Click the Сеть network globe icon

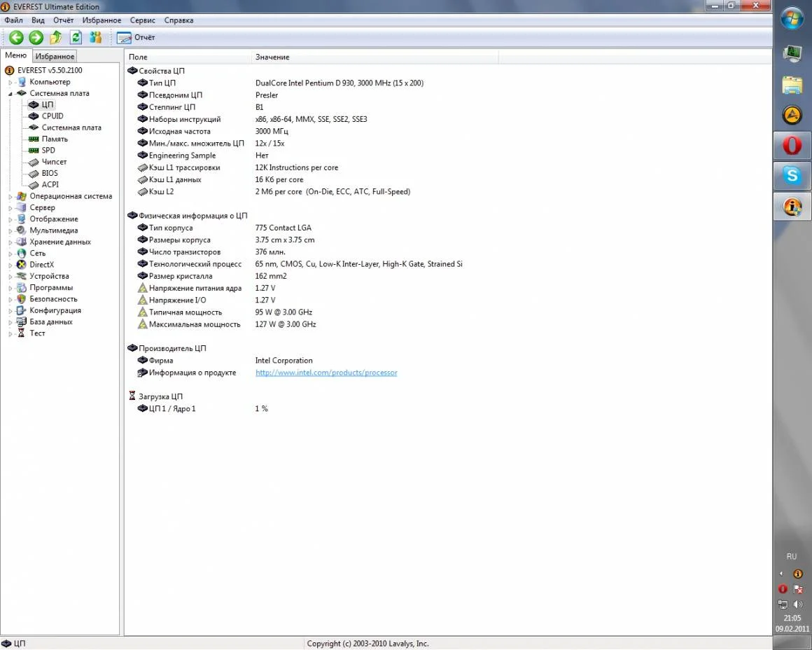point(21,254)
